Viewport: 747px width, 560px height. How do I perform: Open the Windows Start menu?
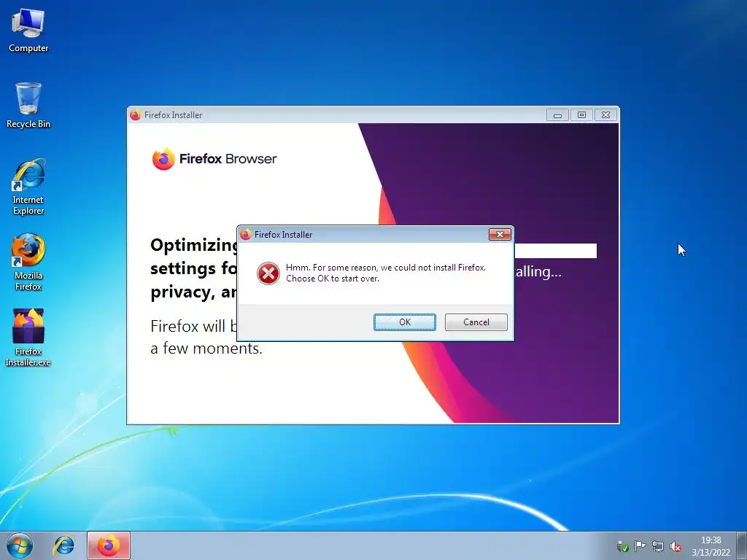click(20, 545)
